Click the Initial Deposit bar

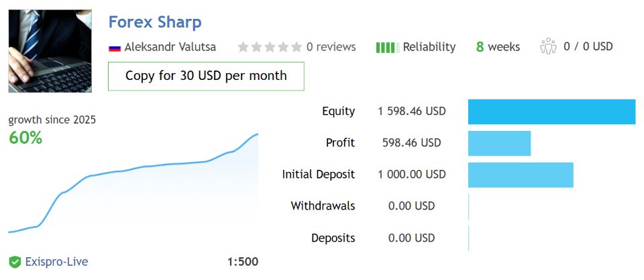pos(521,175)
